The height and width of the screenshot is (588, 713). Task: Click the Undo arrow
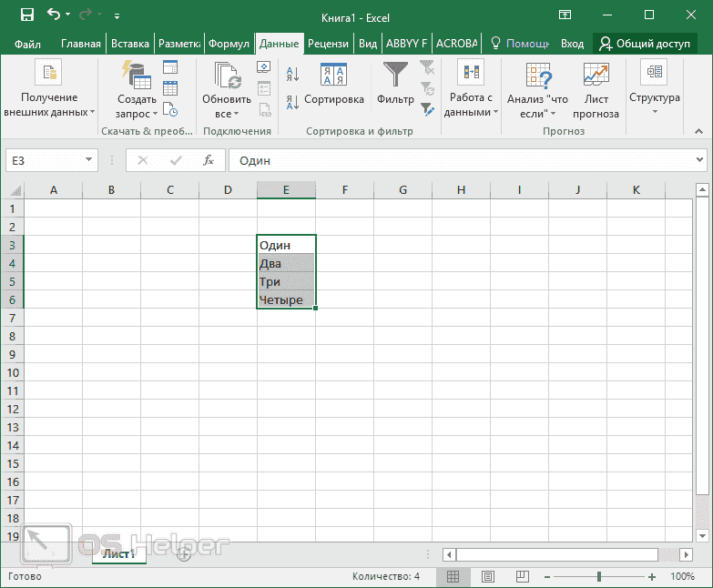pyautogui.click(x=54, y=15)
